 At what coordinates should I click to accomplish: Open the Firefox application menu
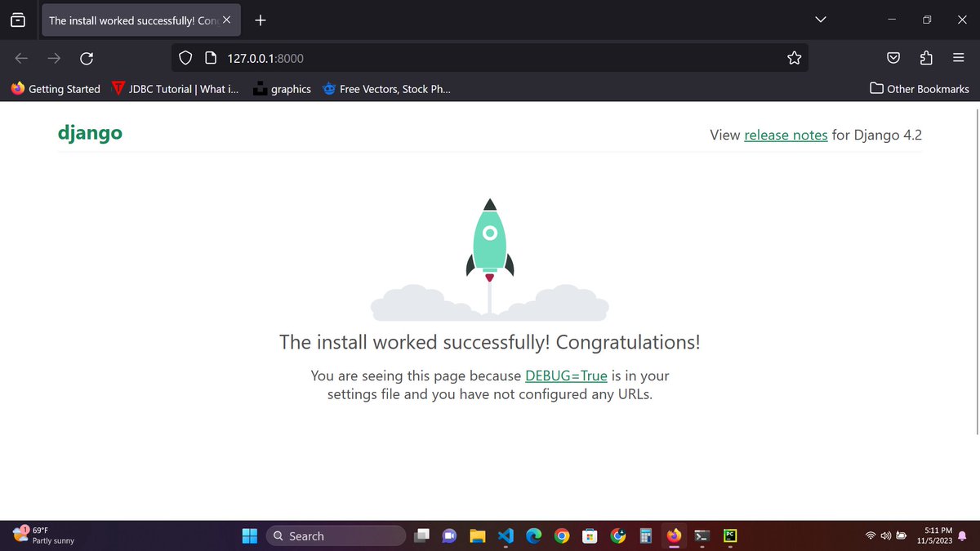[x=958, y=58]
